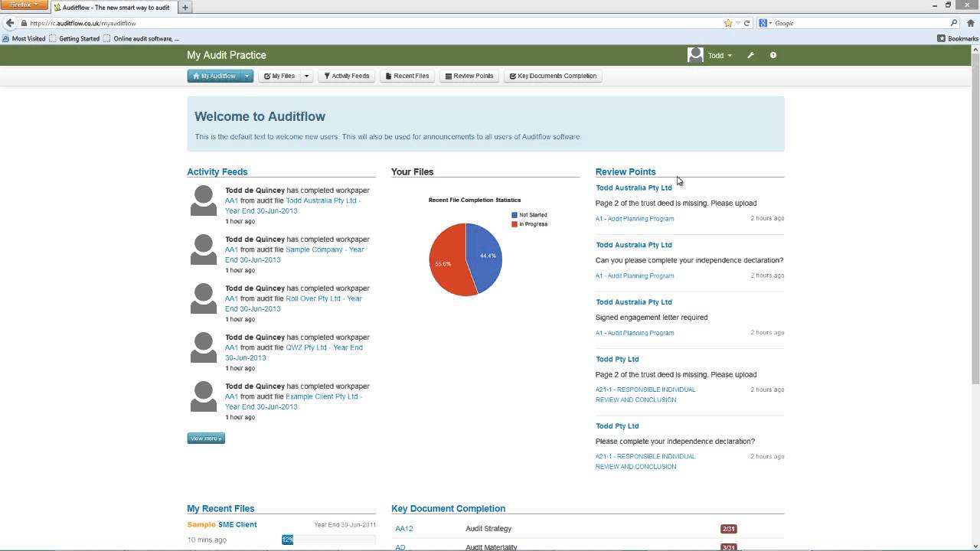Click the Google search engine icon

point(763,23)
